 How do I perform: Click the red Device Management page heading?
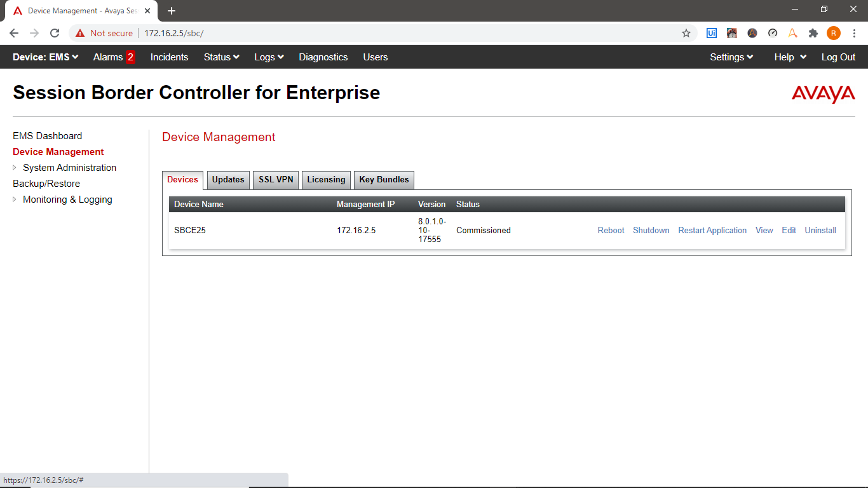pyautogui.click(x=219, y=137)
